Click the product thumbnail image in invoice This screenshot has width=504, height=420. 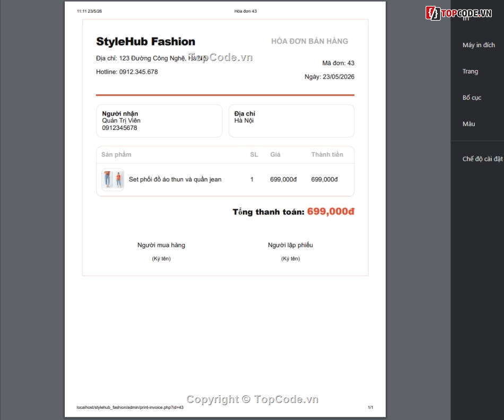(113, 179)
